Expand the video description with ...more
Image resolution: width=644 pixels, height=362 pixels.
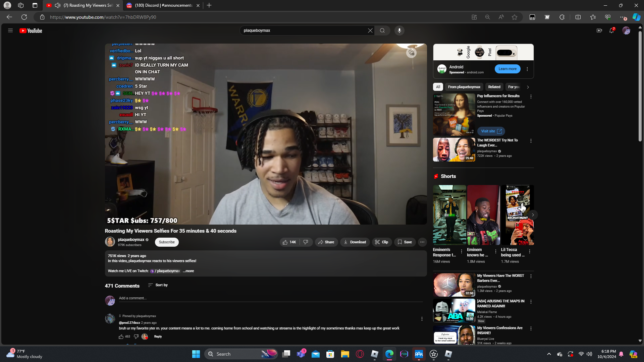(x=188, y=271)
